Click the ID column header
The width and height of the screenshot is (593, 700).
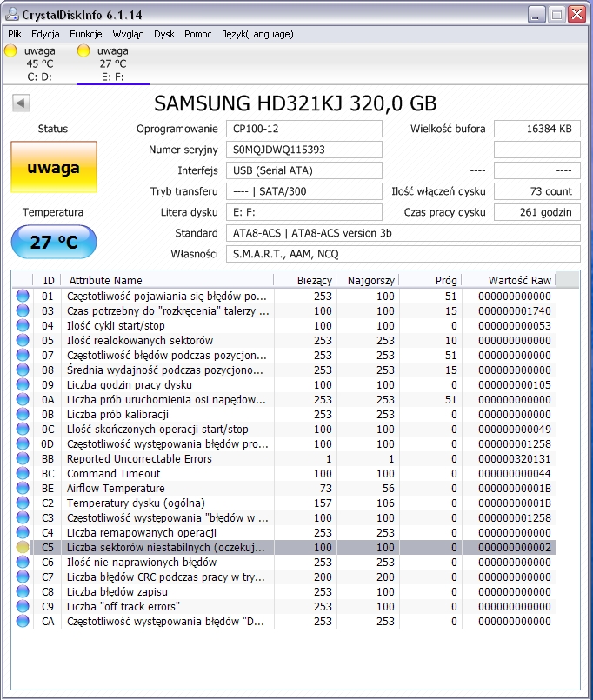coord(47,280)
